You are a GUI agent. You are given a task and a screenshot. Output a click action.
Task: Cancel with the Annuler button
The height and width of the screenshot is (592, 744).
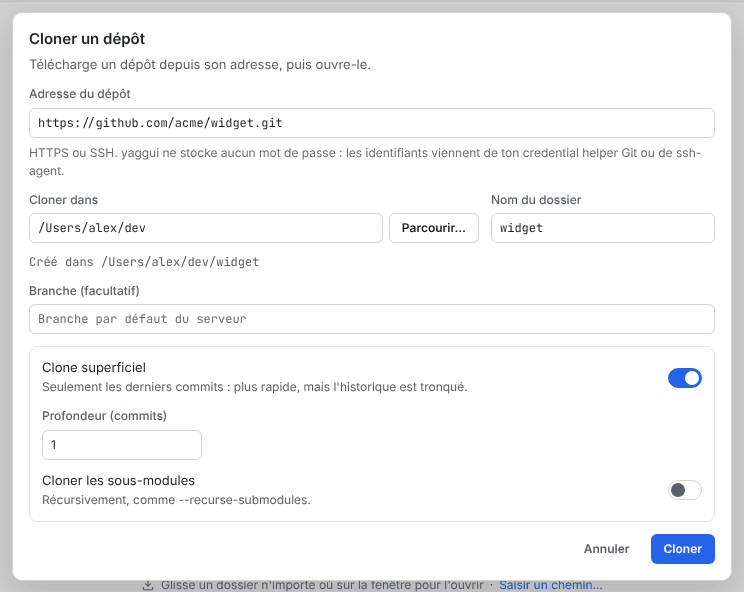pos(606,549)
